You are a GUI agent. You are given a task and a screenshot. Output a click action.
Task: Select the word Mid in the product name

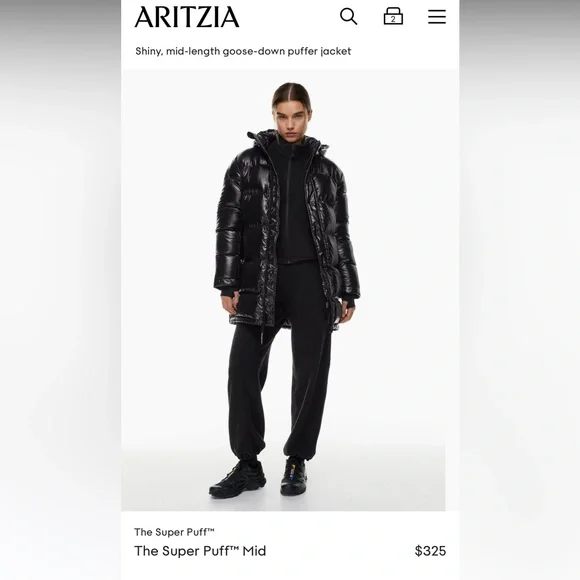pos(254,551)
